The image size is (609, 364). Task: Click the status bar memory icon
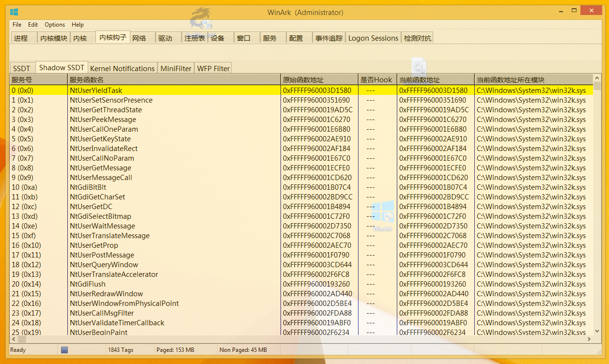[x=64, y=350]
